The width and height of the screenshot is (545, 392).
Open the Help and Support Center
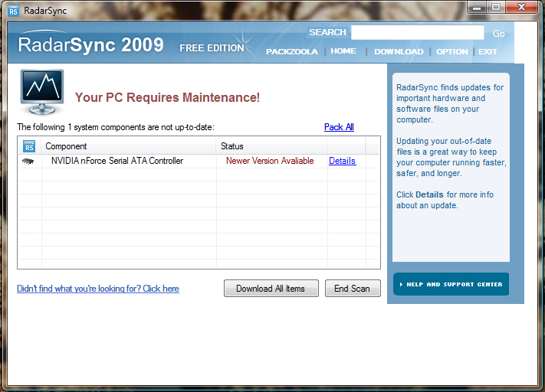[x=451, y=284]
